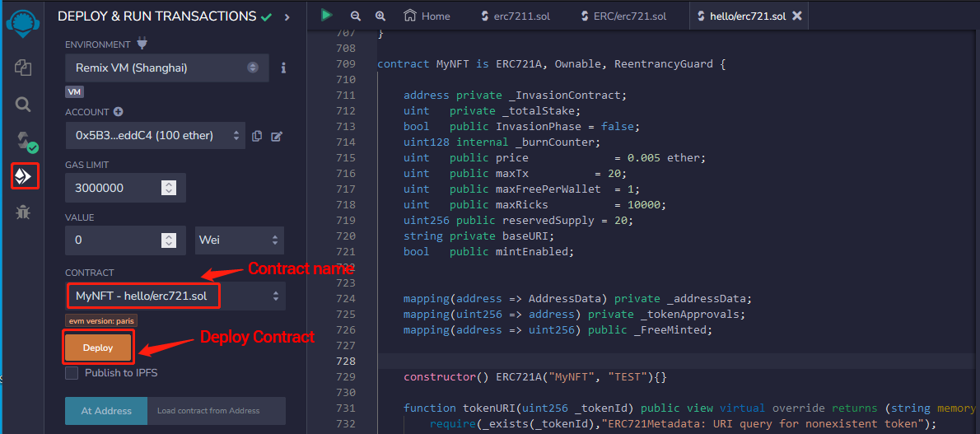Add a new account with plus icon

point(118,112)
